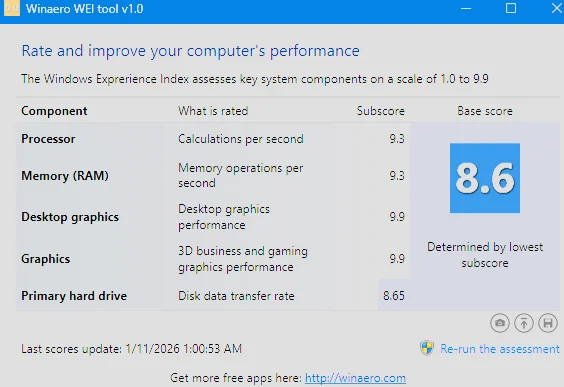564x387 pixels.
Task: Click the 8.65 hard drive subscore
Action: pos(394,296)
